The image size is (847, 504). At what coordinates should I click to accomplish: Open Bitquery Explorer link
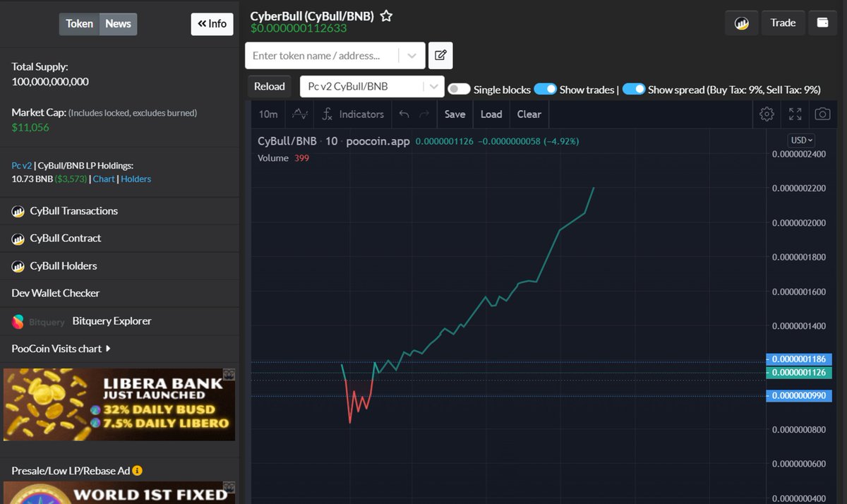click(112, 321)
